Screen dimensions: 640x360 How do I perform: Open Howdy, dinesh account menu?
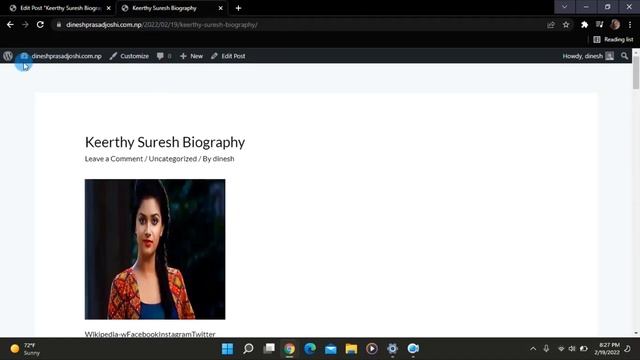pyautogui.click(x=588, y=56)
